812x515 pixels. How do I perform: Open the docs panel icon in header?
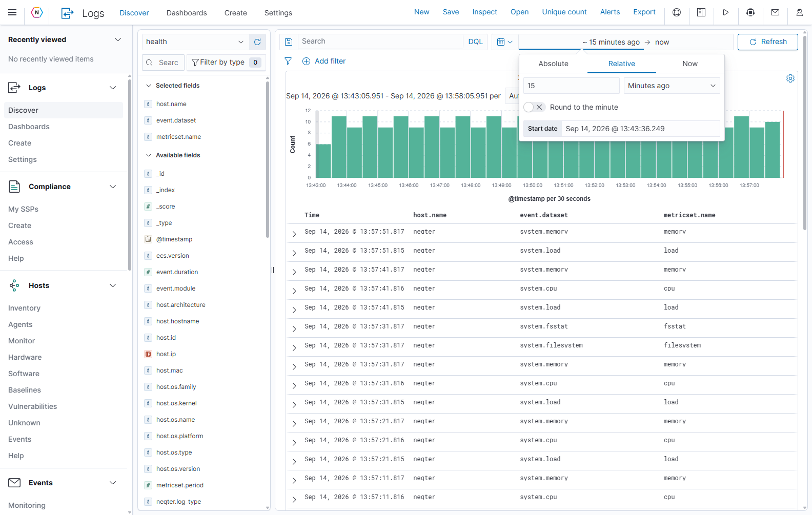[x=701, y=12]
